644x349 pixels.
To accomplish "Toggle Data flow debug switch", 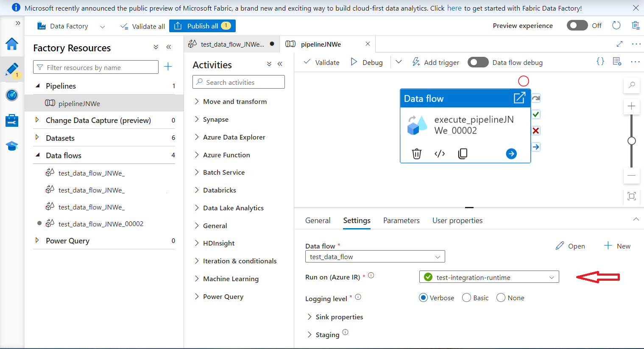I will (x=478, y=62).
